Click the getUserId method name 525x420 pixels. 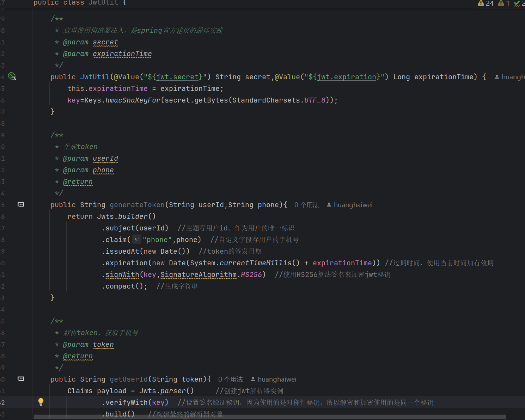point(129,379)
